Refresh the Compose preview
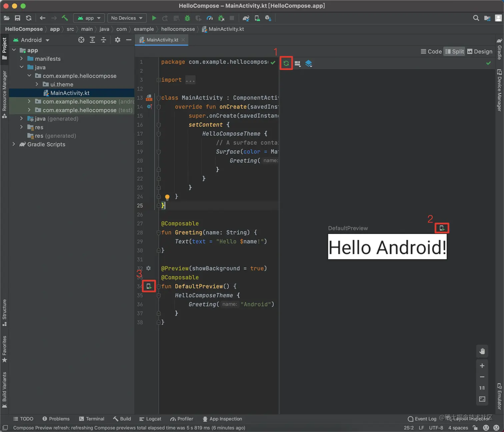 pos(286,63)
